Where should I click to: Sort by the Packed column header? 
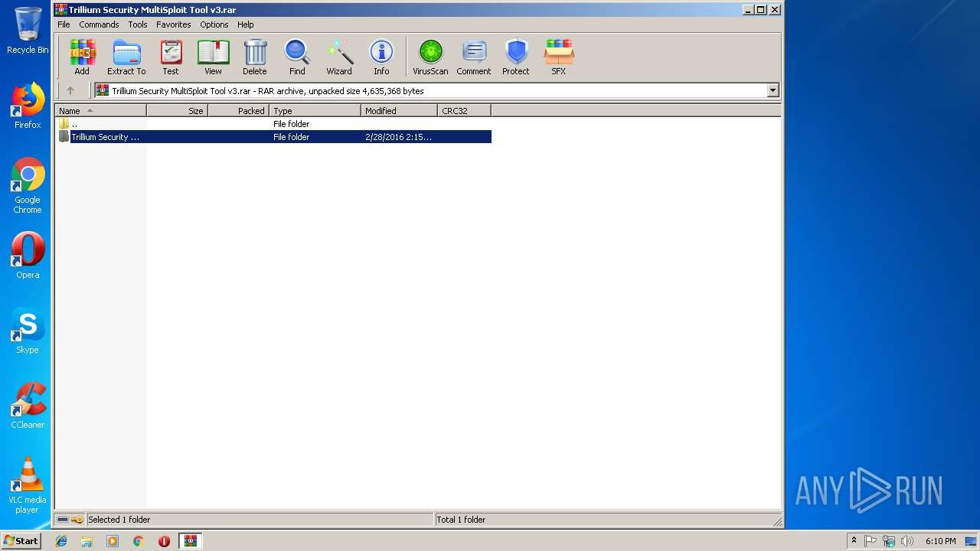pyautogui.click(x=238, y=111)
